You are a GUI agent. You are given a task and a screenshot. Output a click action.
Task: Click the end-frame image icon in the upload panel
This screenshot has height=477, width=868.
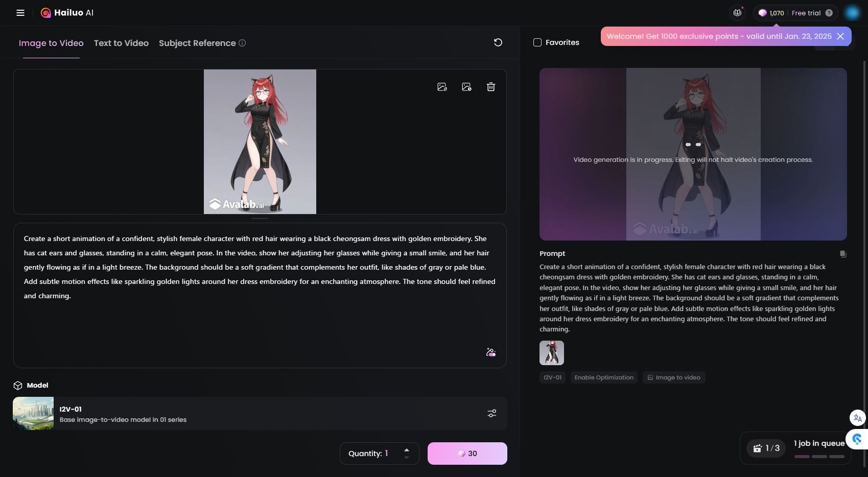coord(466,87)
